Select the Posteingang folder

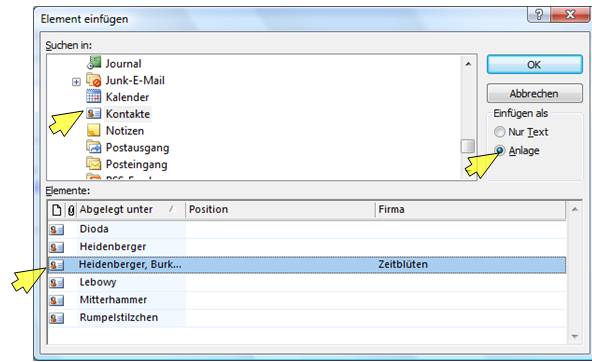(137, 164)
